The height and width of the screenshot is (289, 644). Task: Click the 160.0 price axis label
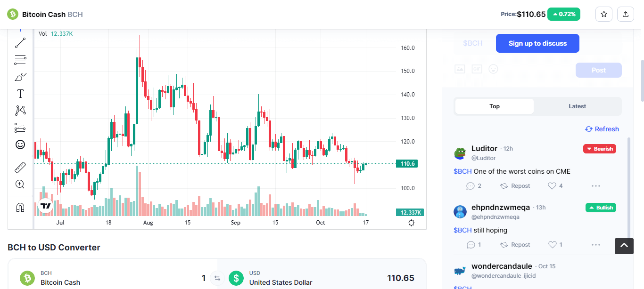click(408, 48)
